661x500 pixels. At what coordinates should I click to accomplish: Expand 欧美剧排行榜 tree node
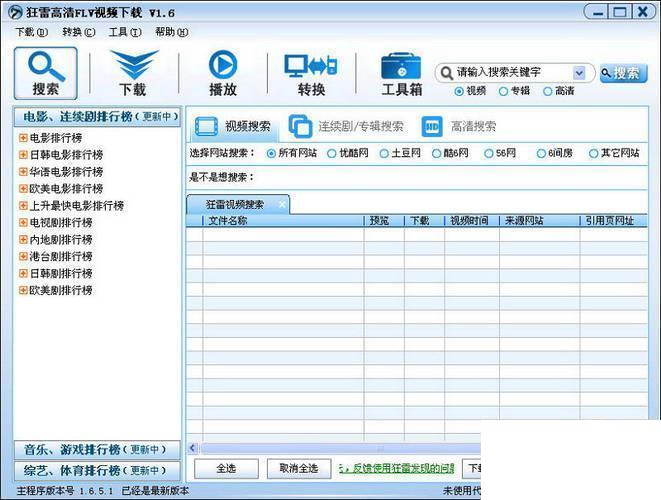[23, 290]
